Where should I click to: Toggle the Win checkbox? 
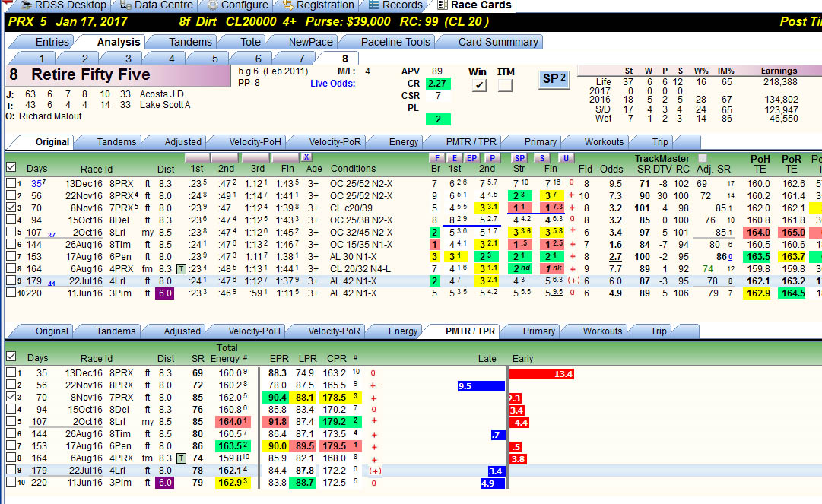coord(478,85)
